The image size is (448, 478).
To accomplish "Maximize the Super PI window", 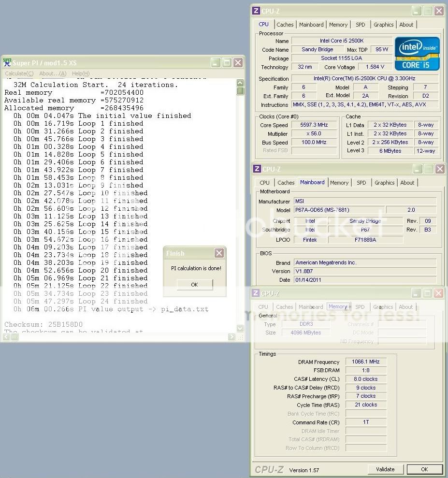I will [x=227, y=63].
